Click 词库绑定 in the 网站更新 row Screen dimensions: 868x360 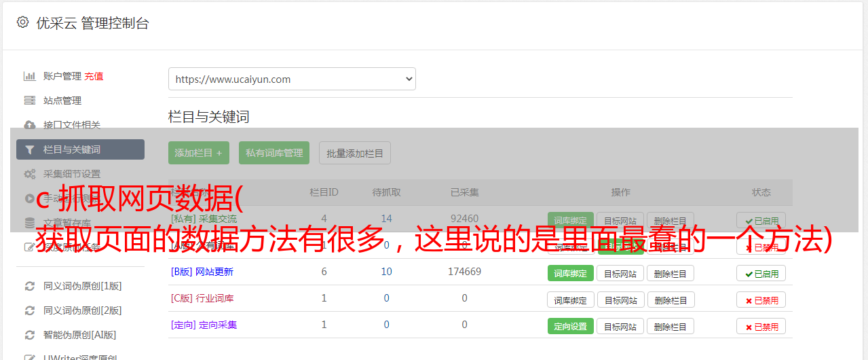[571, 273]
